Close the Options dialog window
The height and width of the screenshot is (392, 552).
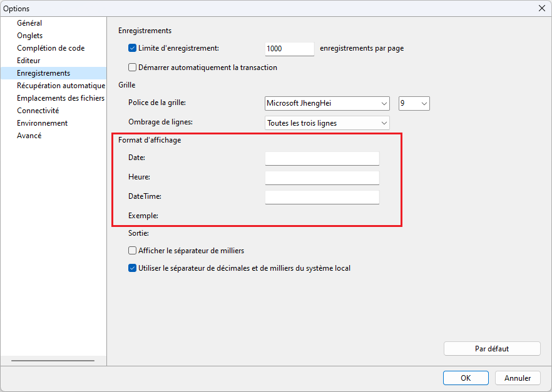pyautogui.click(x=542, y=8)
